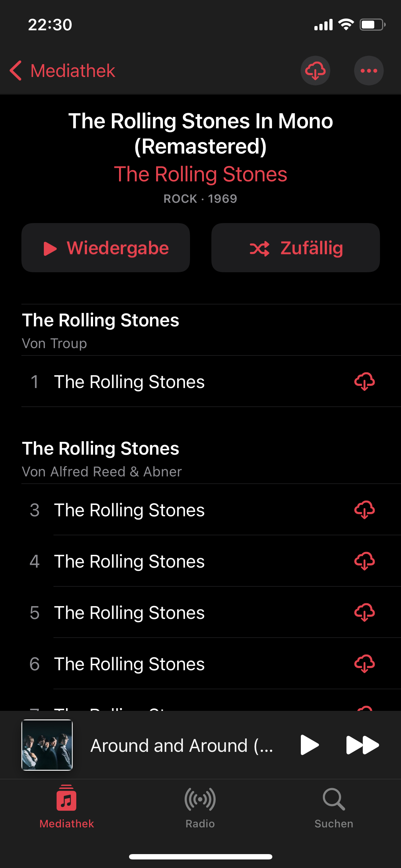
Task: Download track 6 via cloud icon
Action: [364, 664]
